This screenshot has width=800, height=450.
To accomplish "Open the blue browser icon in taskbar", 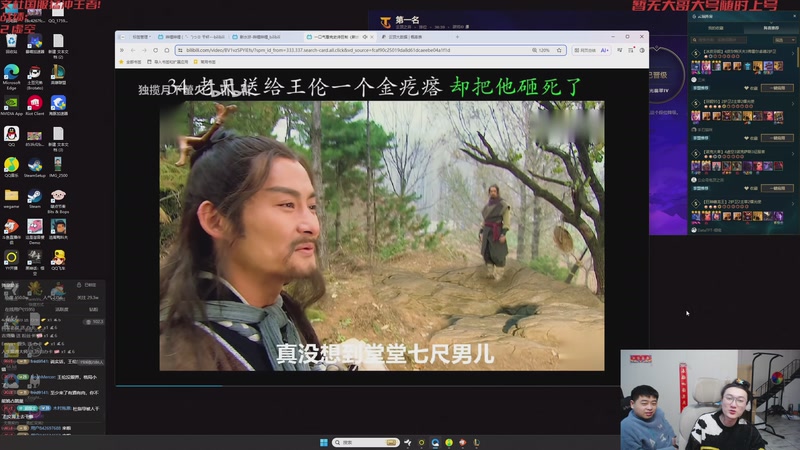I will coord(435,442).
